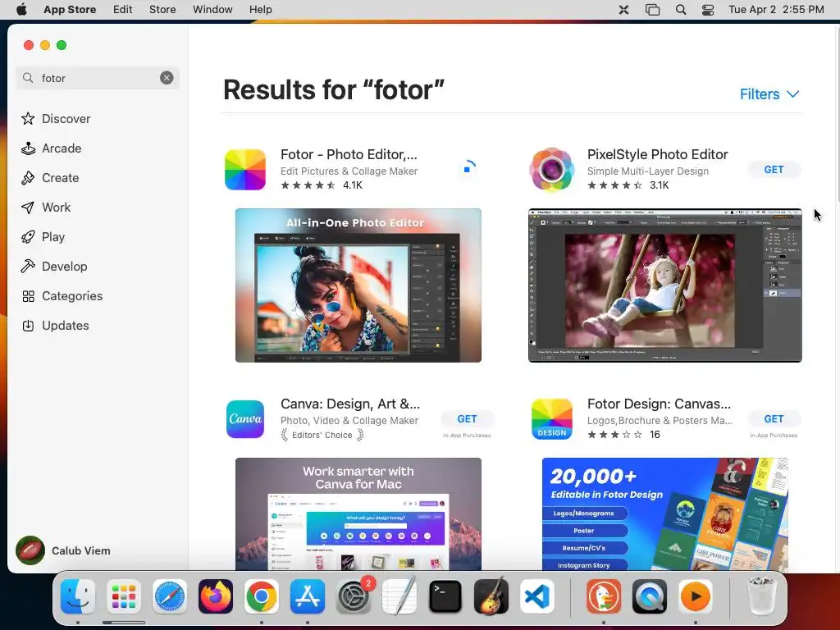View the 20,000+ Fotor Design screenshot
This screenshot has height=630, width=840.
664,514
